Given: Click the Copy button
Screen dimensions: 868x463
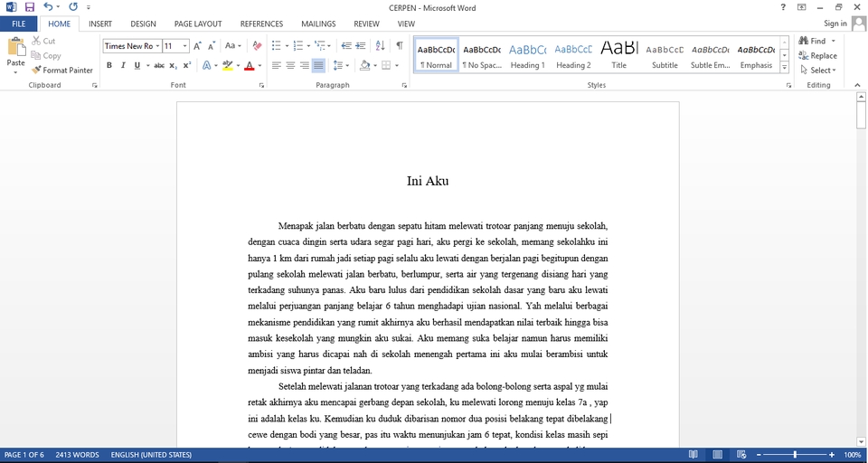Looking at the screenshot, I should (x=46, y=55).
